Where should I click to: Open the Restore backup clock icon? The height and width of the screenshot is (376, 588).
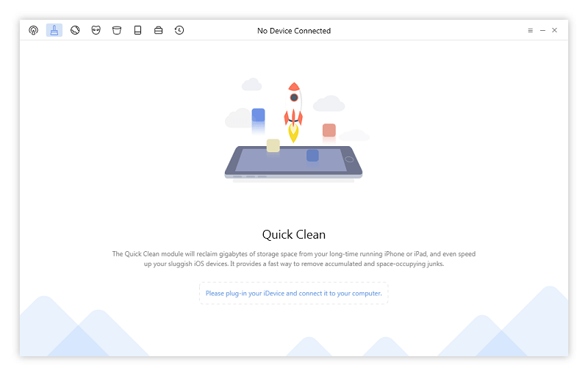[179, 30]
